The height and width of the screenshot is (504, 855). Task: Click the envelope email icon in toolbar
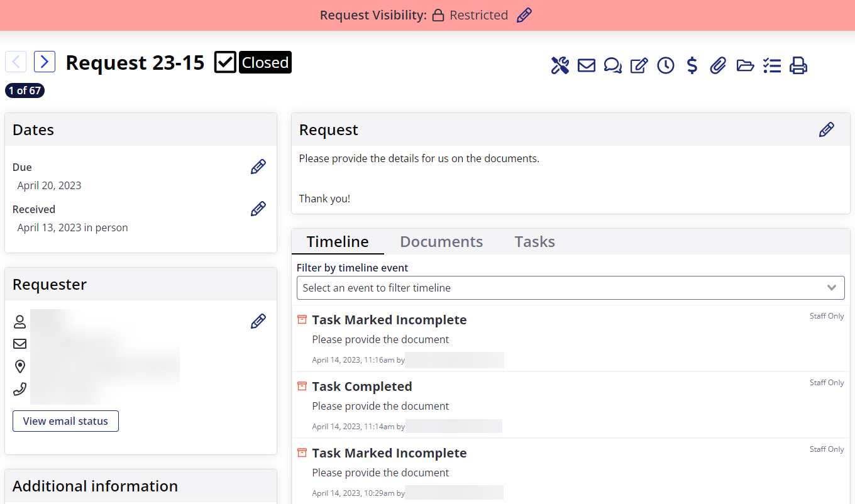[x=587, y=65]
